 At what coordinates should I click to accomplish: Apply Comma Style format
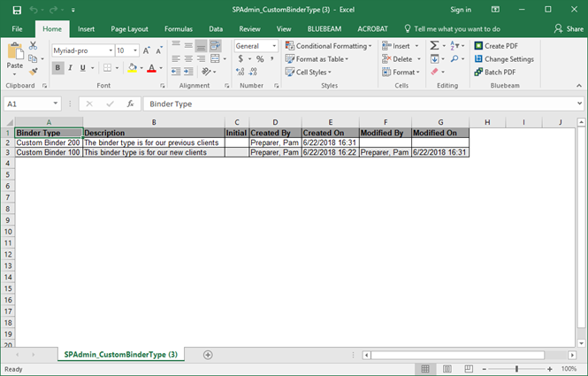[x=271, y=59]
